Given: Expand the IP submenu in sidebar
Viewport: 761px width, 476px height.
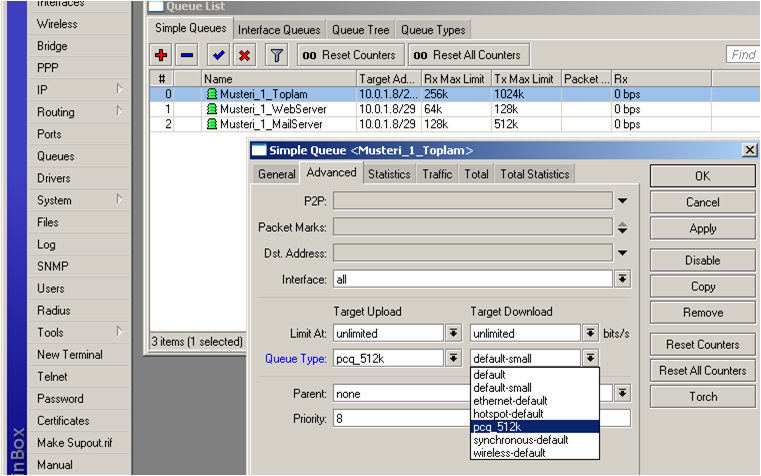Looking at the screenshot, I should click(x=119, y=89).
